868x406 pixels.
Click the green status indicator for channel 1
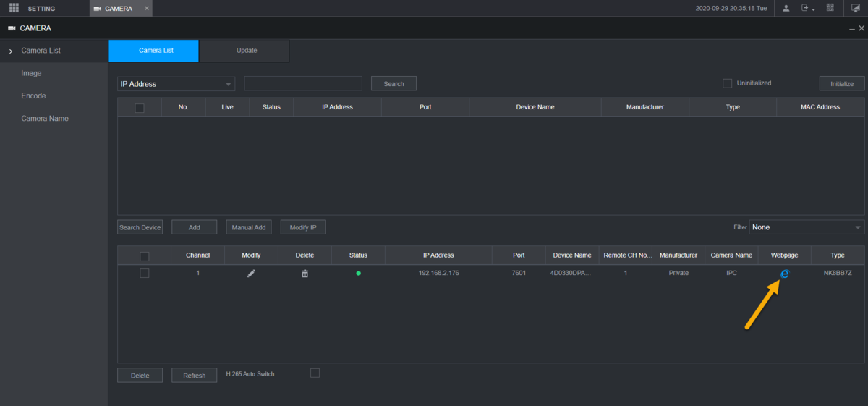358,274
